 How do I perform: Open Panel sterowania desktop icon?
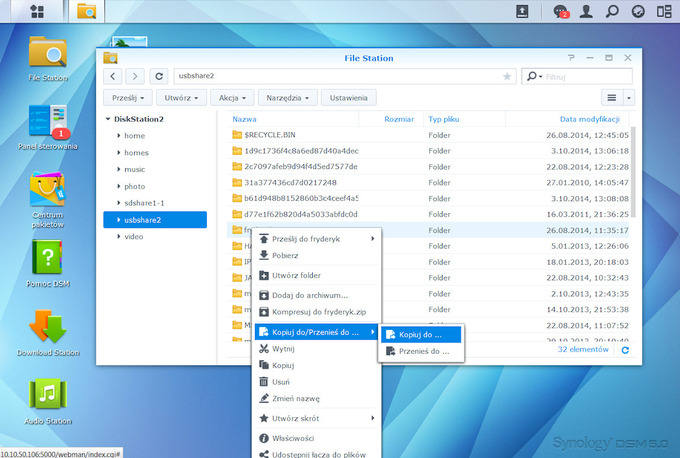click(x=48, y=128)
